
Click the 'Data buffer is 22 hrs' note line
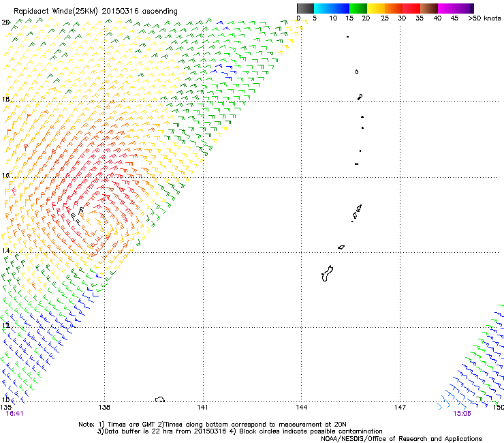(240, 431)
